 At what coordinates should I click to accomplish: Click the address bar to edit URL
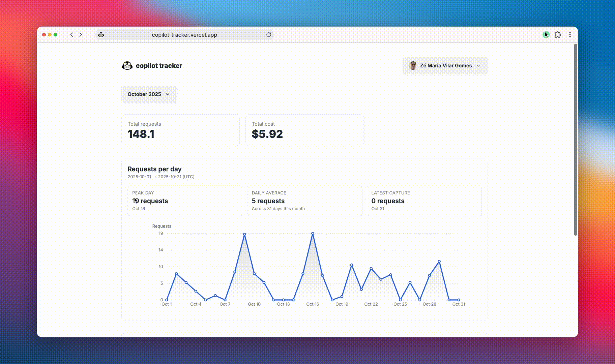[184, 34]
